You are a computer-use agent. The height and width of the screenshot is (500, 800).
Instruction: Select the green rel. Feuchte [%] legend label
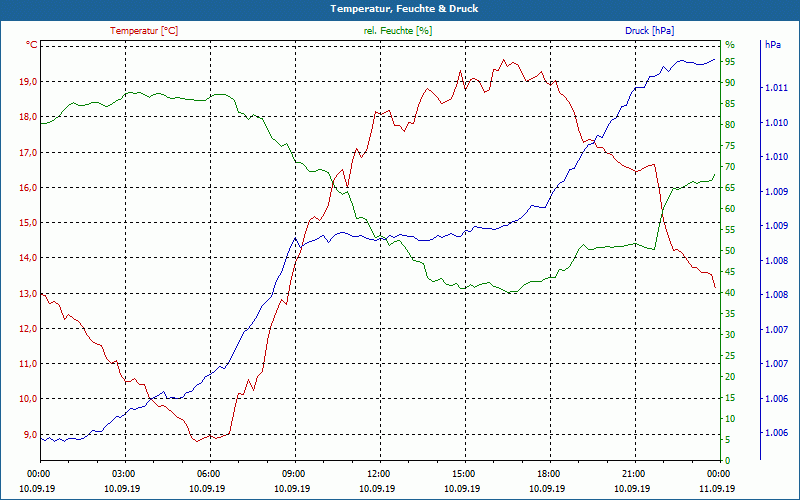click(398, 31)
